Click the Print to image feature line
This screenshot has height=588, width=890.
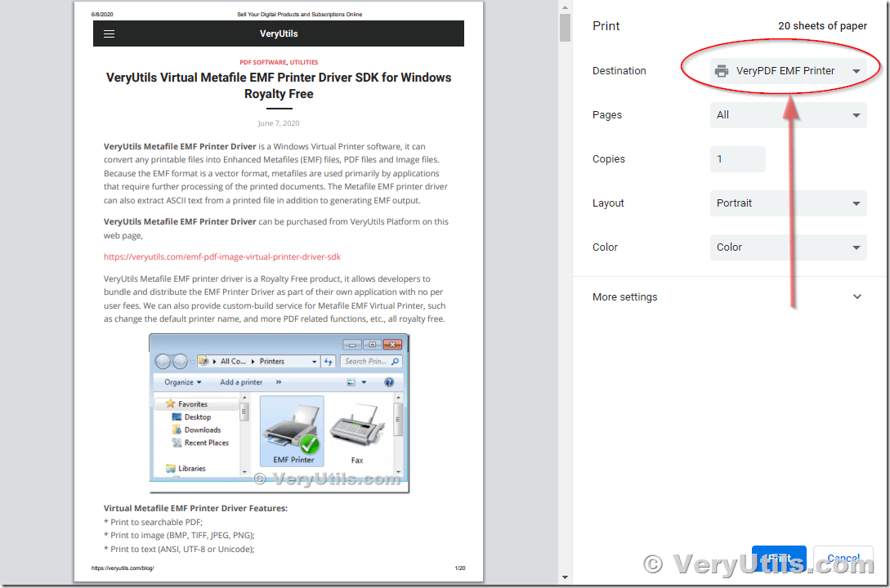click(179, 536)
